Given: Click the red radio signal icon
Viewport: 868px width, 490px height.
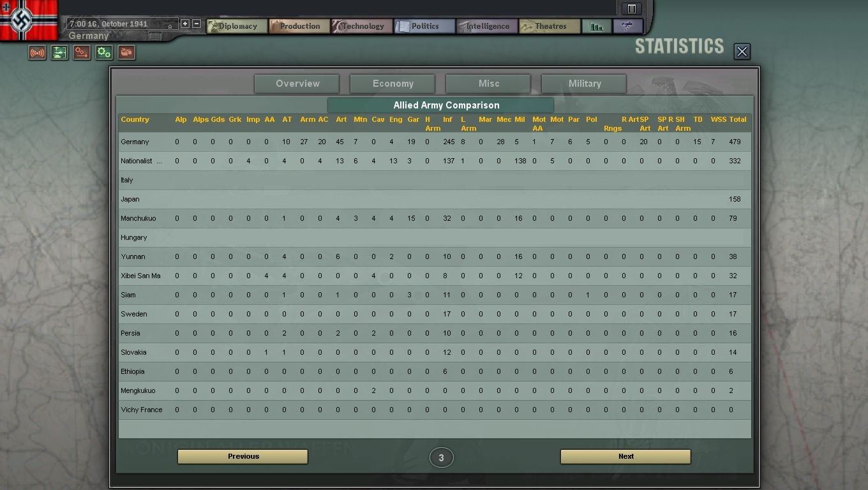Looking at the screenshot, I should [x=37, y=53].
